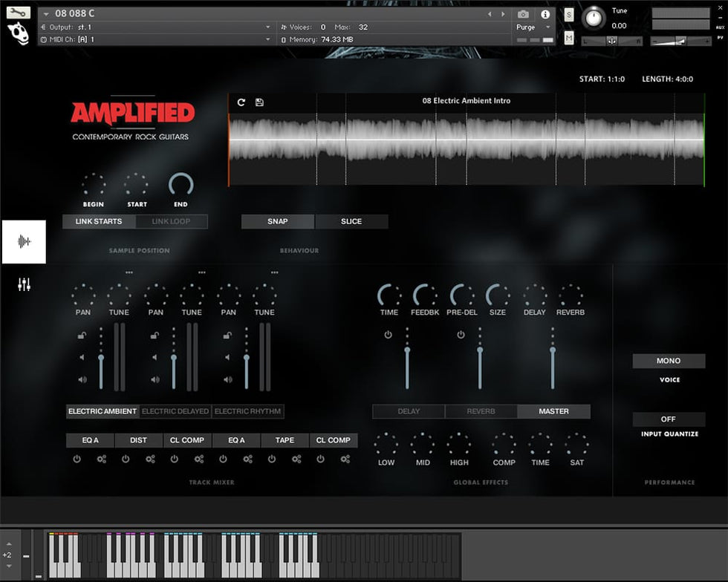Click the reload icon above the waveform
This screenshot has height=582, width=728.
[x=241, y=102]
